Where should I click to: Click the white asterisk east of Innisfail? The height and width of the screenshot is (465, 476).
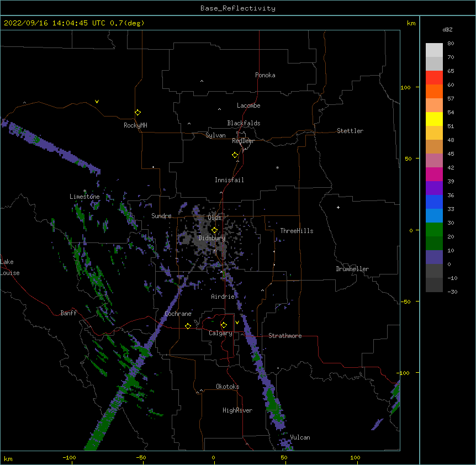(x=277, y=168)
